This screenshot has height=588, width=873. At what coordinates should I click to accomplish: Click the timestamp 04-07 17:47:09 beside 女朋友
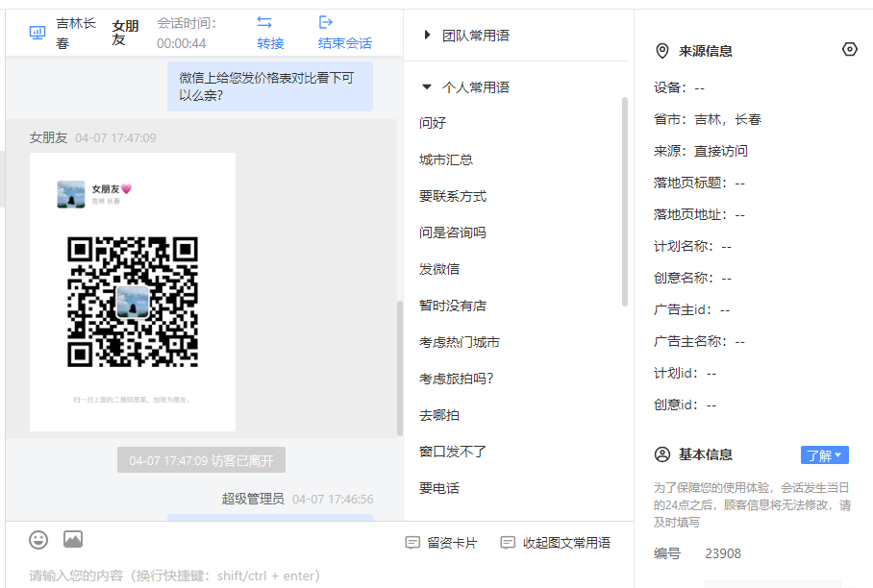(115, 138)
